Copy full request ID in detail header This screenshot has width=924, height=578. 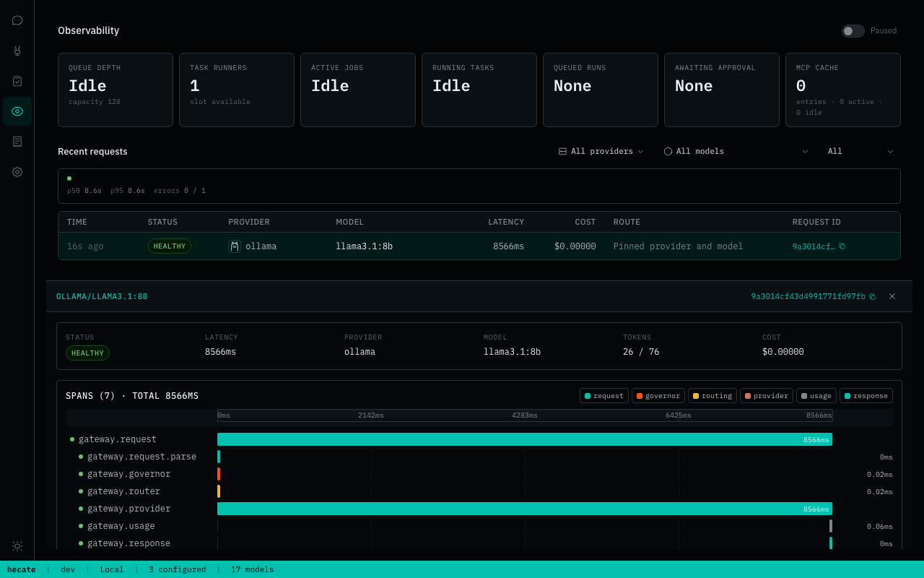tap(872, 296)
